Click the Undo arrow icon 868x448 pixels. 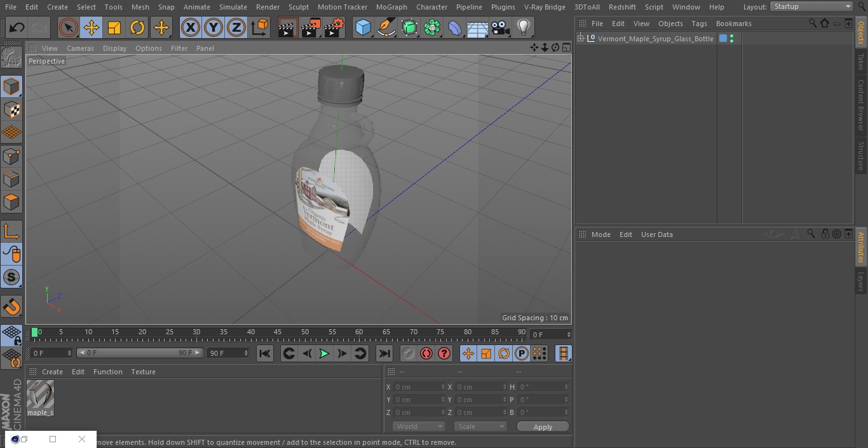point(17,27)
